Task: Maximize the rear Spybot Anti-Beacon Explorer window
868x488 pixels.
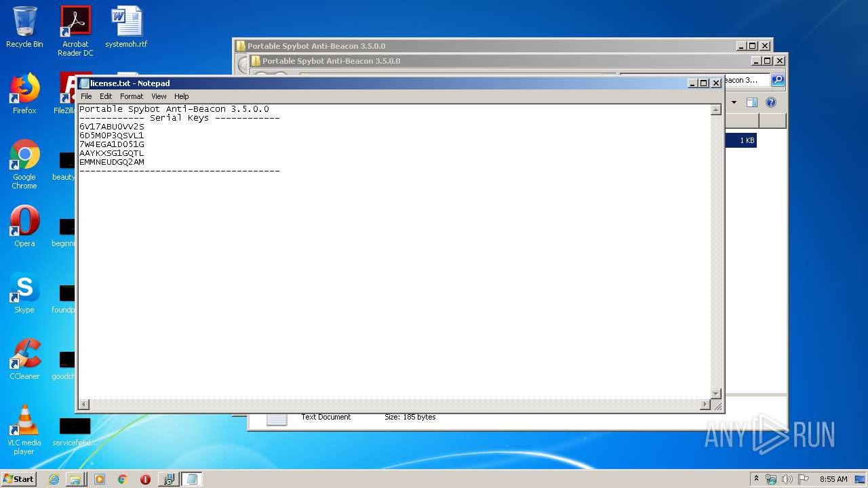Action: click(753, 46)
